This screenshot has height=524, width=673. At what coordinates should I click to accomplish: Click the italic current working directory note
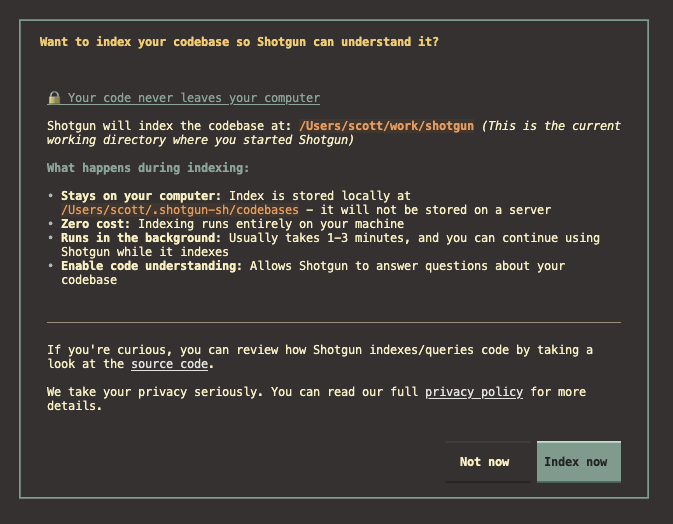click(x=550, y=126)
